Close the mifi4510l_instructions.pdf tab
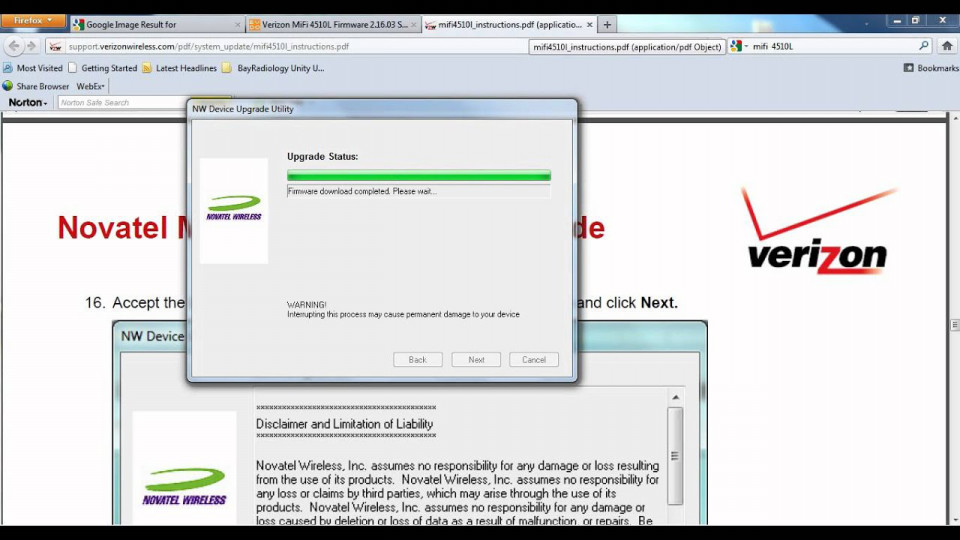Screen dimensions: 960x540 coord(590,24)
